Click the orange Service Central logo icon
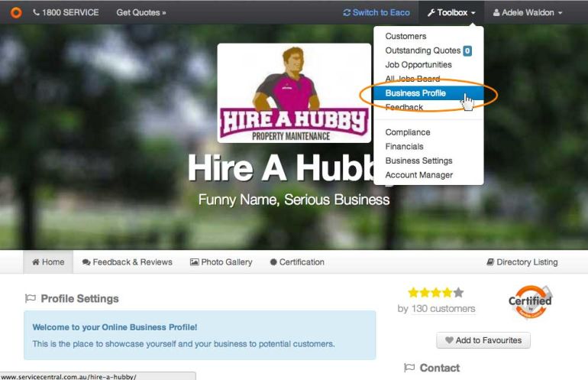 click(x=16, y=12)
